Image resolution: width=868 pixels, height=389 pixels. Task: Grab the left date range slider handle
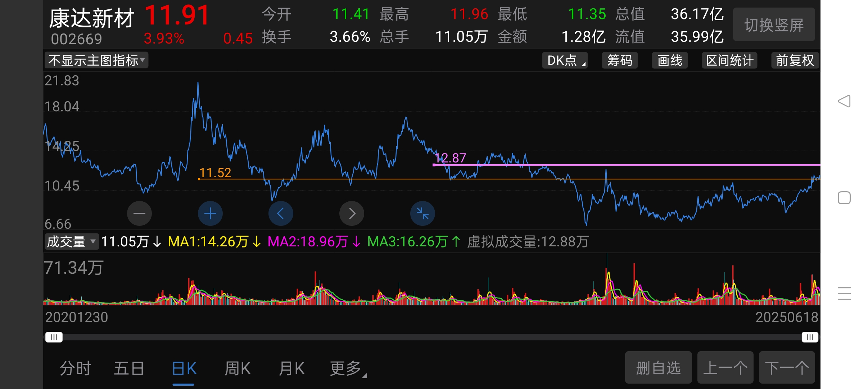pyautogui.click(x=54, y=337)
